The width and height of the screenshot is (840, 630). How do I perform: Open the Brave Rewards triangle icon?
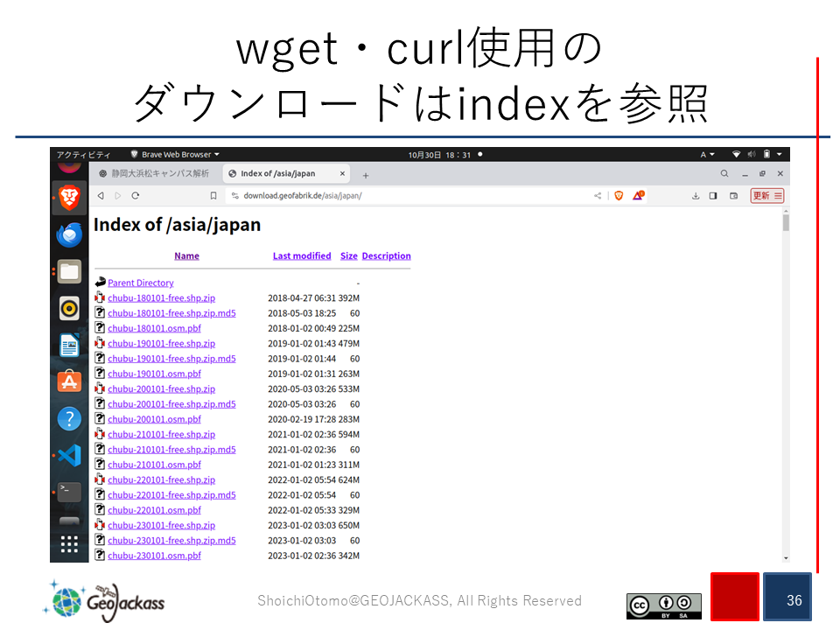(x=638, y=196)
